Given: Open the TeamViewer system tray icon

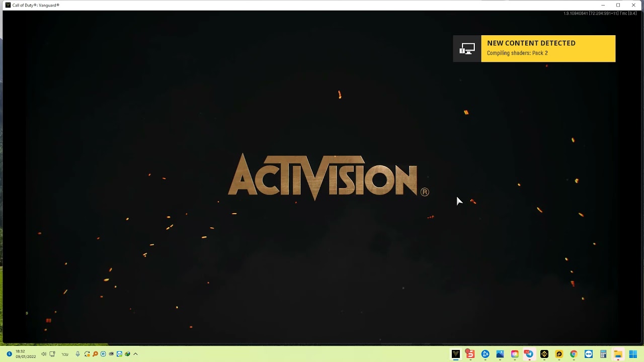Looking at the screenshot, I should tap(119, 354).
